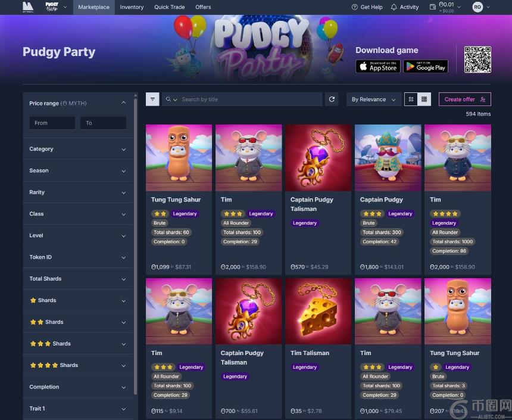
Task: Expand the Rarity filter
Action: [78, 192]
